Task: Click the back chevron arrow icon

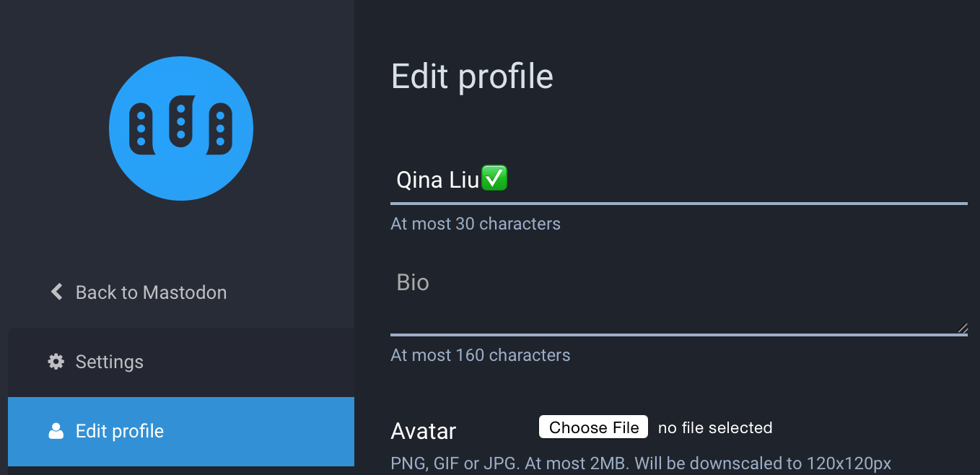Action: pos(56,292)
